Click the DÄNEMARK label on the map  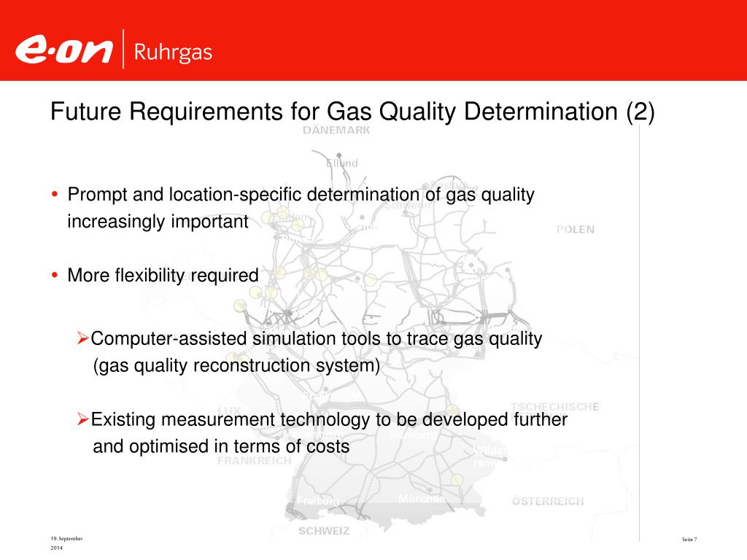[336, 131]
